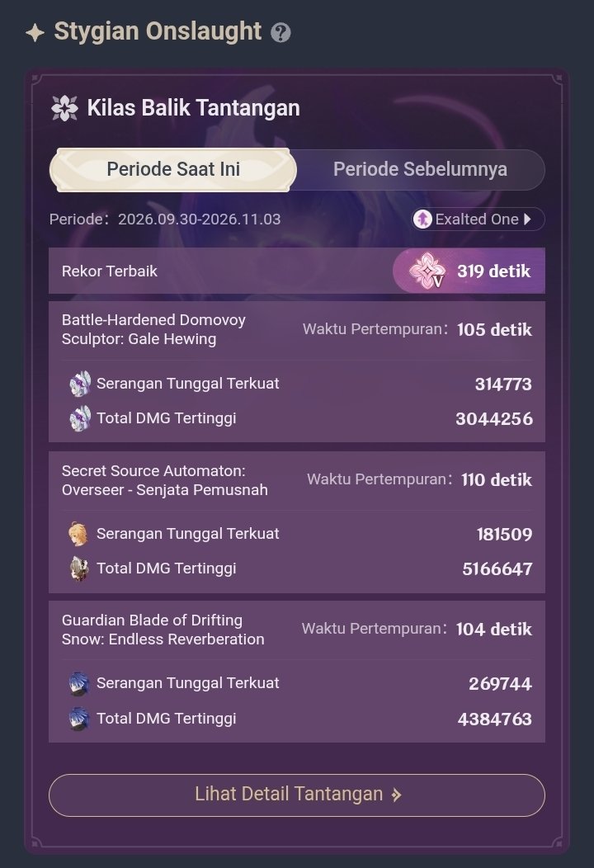This screenshot has width=594, height=868.
Task: Click the purple arrow icon in Exalted One
Action: [422, 219]
